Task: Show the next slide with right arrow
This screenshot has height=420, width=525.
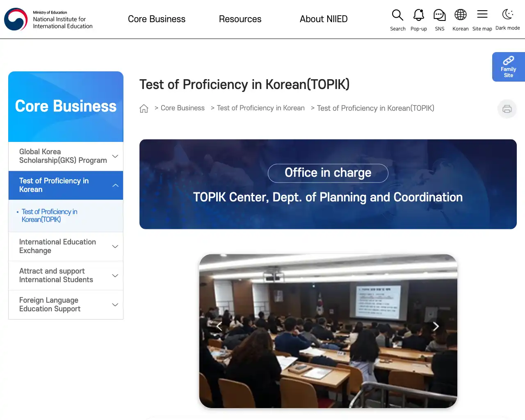Action: point(436,326)
